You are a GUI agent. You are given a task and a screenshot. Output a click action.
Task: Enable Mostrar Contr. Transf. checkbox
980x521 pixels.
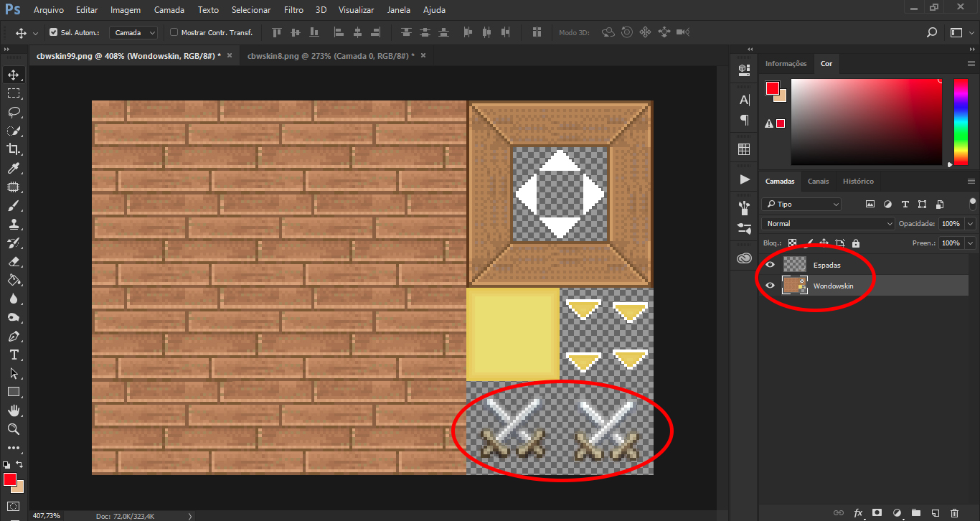(x=174, y=32)
